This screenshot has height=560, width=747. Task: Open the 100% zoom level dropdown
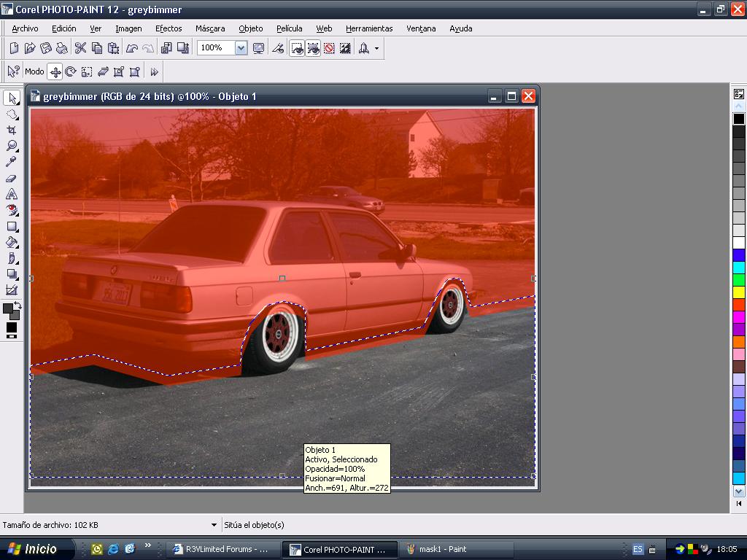click(241, 48)
